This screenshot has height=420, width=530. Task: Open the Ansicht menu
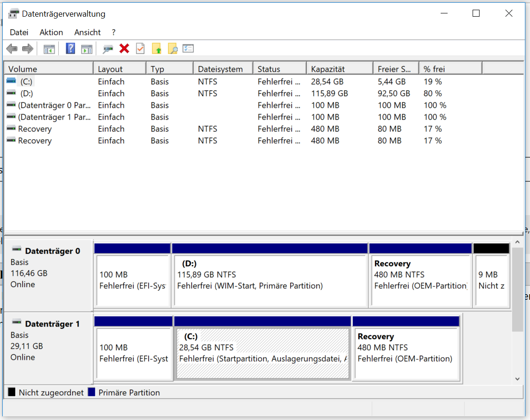click(87, 32)
